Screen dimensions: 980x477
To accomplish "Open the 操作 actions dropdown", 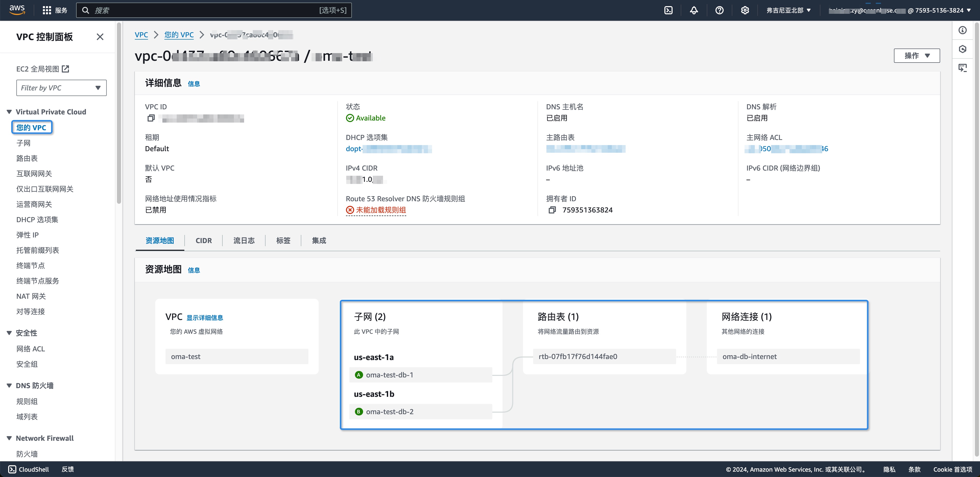I will [x=917, y=55].
